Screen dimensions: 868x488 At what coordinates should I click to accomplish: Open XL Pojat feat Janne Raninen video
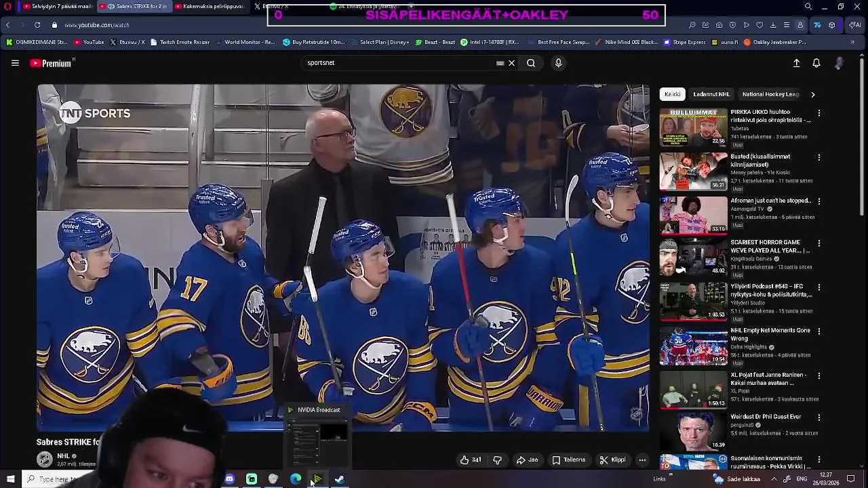pos(768,378)
